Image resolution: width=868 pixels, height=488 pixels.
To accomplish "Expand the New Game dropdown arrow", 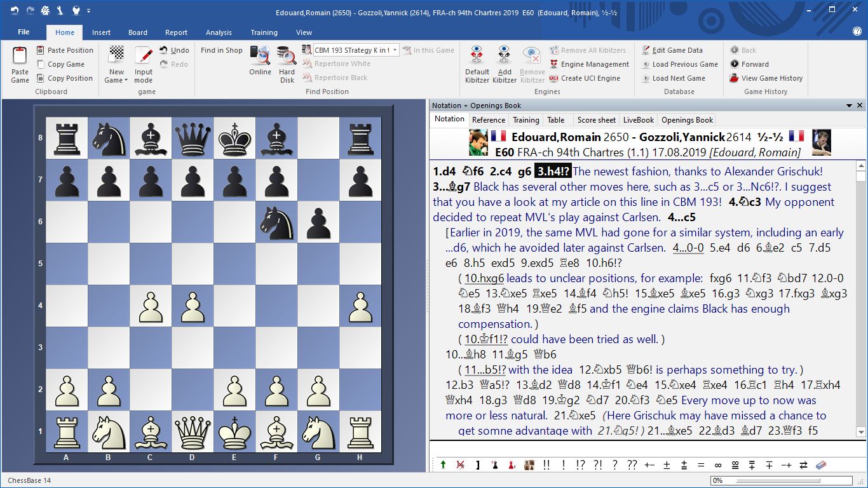I will coord(126,81).
